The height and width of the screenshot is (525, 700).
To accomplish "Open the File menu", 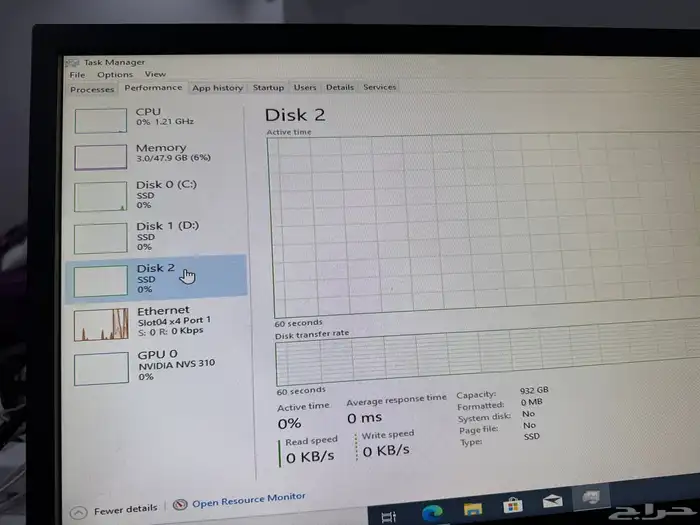I will point(77,74).
